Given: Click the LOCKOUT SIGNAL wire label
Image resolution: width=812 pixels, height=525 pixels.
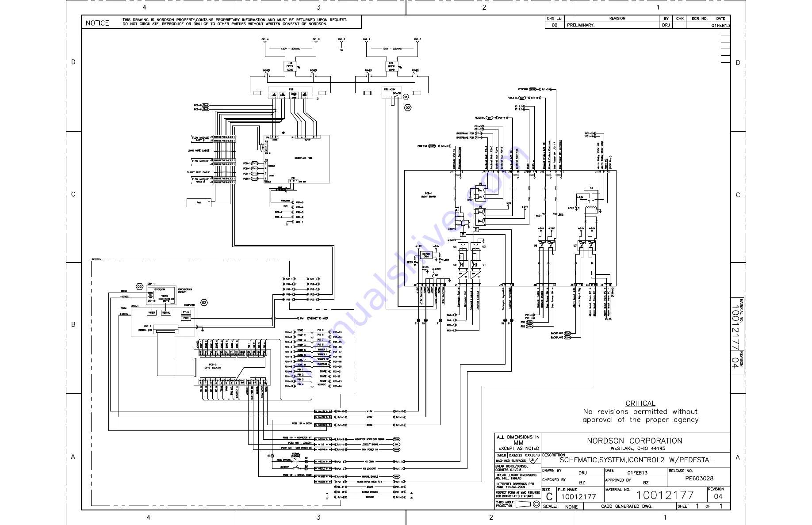Looking at the screenshot, I should click(370, 444).
